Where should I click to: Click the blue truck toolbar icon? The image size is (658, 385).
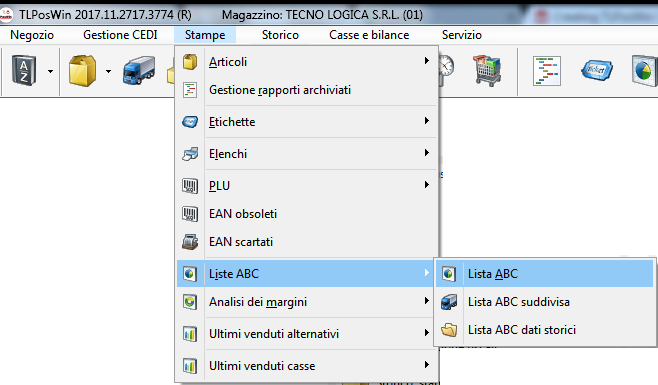tap(139, 70)
